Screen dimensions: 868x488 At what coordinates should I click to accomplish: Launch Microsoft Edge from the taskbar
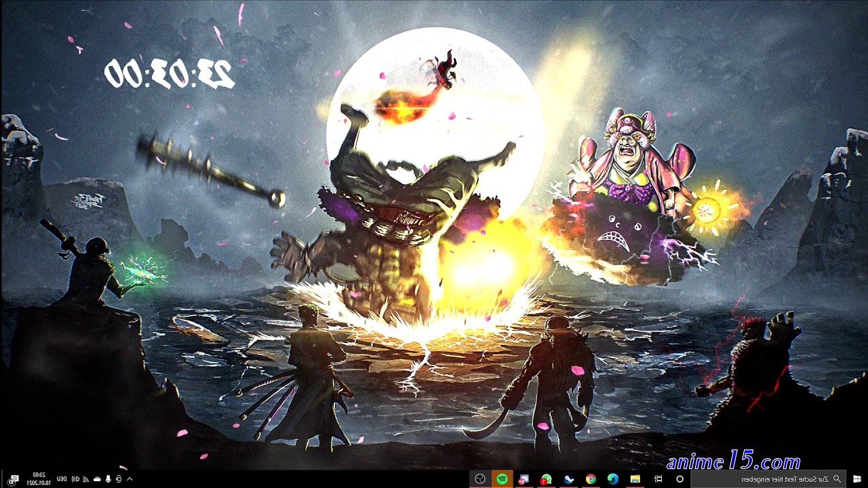coord(613,479)
